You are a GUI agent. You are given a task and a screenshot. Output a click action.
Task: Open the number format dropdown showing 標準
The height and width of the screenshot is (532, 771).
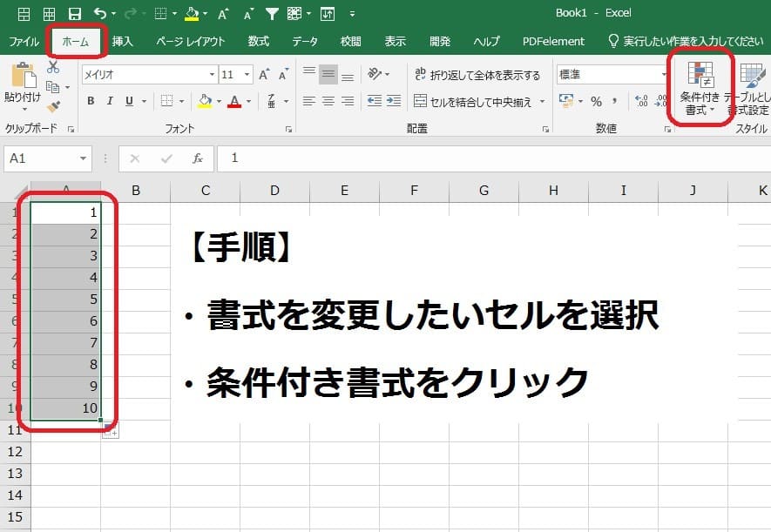(663, 73)
